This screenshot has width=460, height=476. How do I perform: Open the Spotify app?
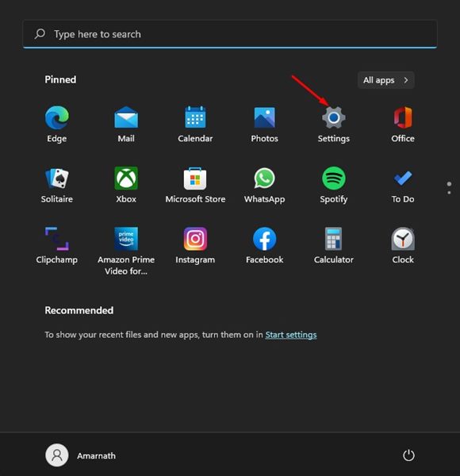333,185
